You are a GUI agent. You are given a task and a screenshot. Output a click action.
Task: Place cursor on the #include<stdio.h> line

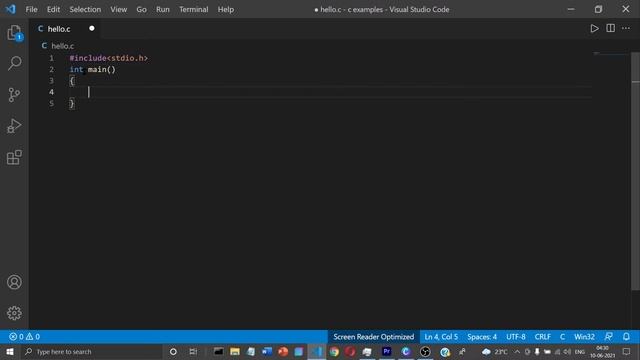pyautogui.click(x=109, y=58)
